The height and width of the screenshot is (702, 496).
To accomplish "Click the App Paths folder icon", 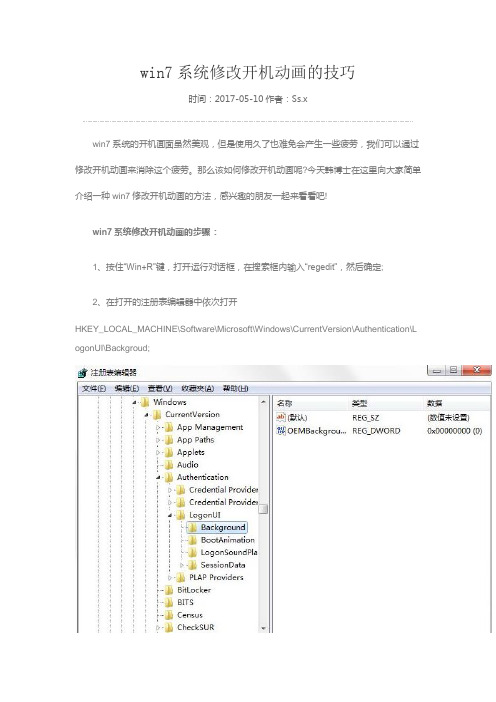I will 169,440.
